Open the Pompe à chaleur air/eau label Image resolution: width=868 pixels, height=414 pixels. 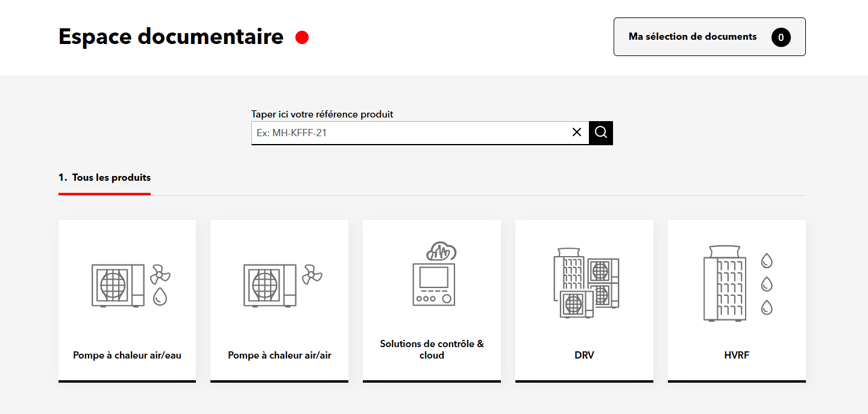(127, 356)
